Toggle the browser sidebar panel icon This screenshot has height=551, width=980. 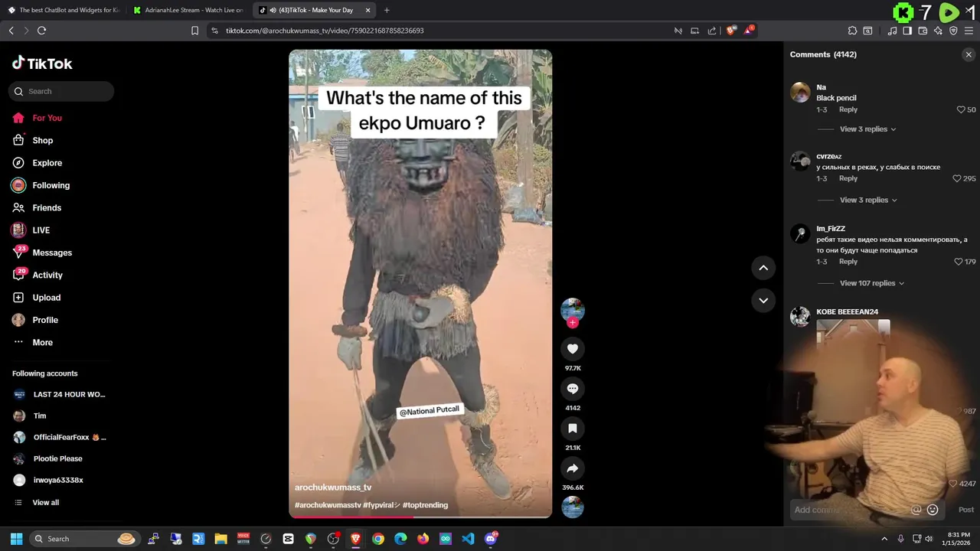[907, 31]
